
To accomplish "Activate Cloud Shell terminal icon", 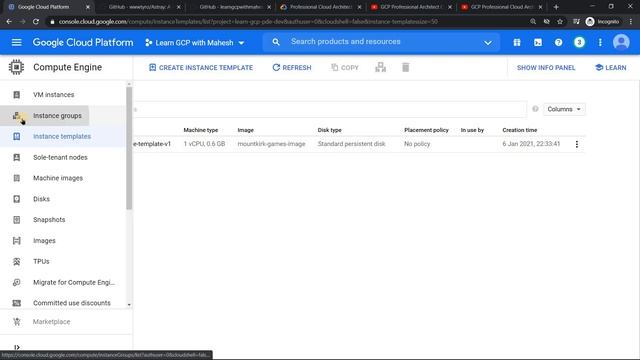I will tap(538, 42).
